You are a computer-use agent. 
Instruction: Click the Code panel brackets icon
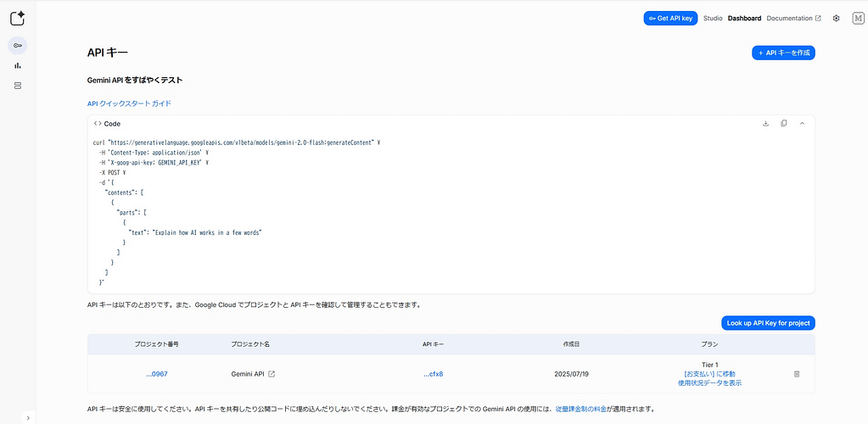coord(98,124)
